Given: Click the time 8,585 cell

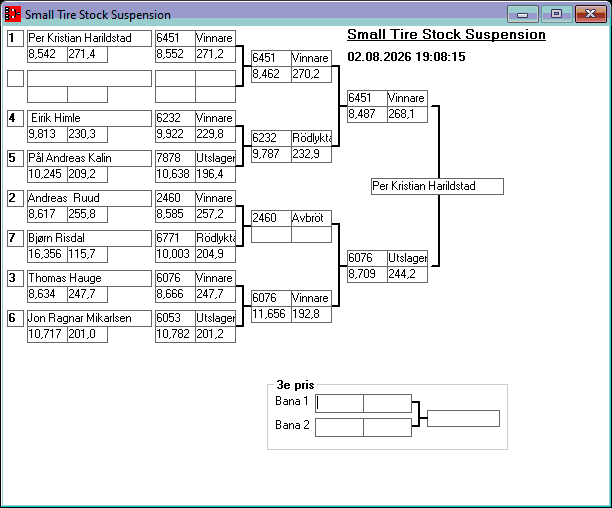Looking at the screenshot, I should click(175, 214).
